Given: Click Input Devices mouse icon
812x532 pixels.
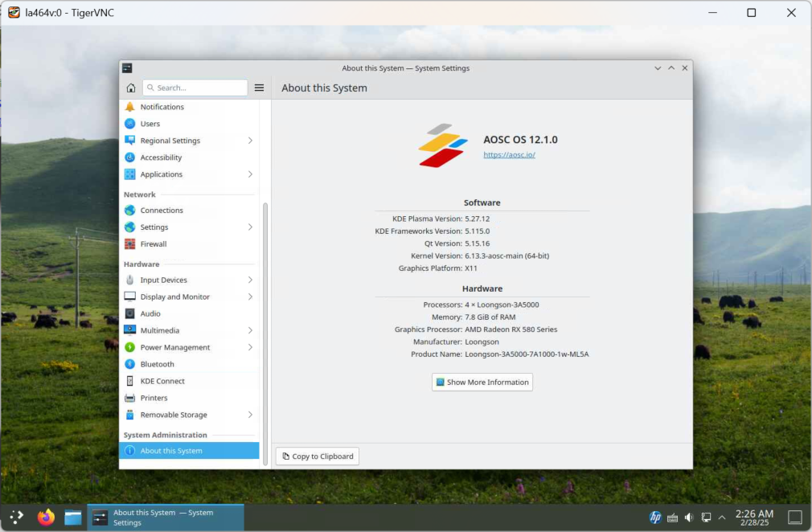Looking at the screenshot, I should [x=130, y=280].
